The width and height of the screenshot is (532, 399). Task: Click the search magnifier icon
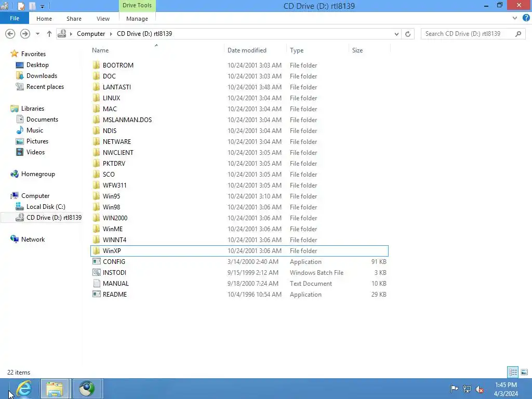(518, 34)
